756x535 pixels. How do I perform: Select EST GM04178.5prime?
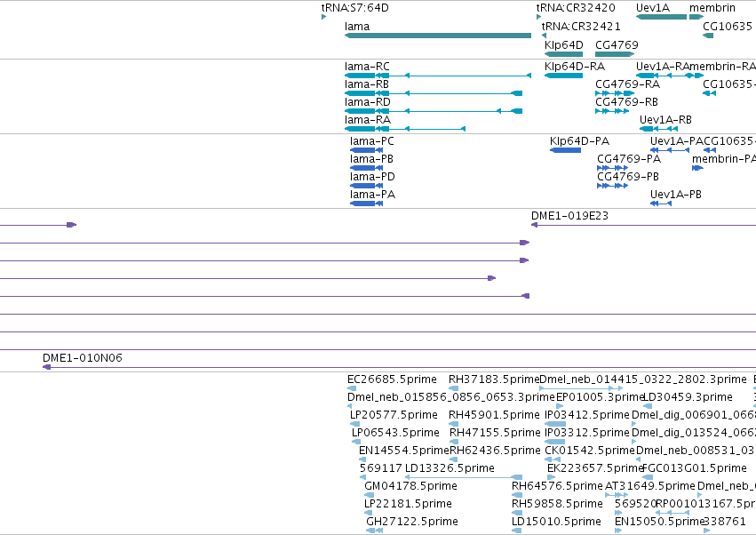(x=370, y=495)
